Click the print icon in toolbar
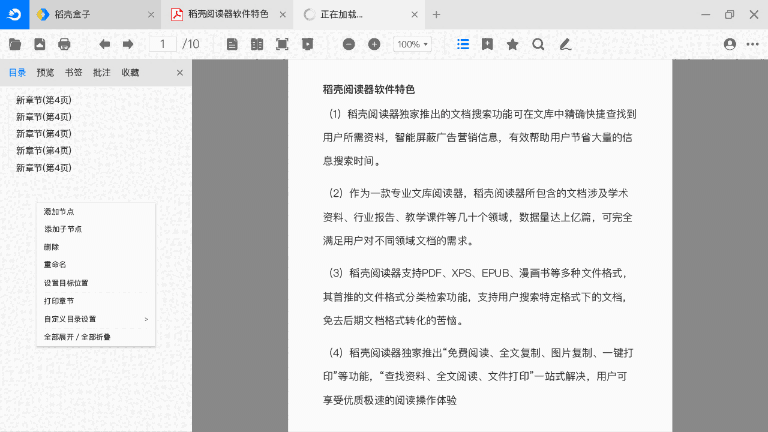768x432 pixels. (64, 44)
